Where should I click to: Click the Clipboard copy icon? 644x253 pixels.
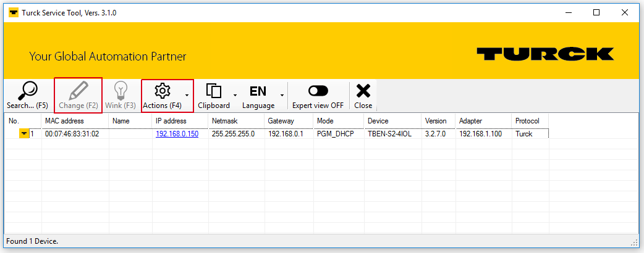coord(214,91)
